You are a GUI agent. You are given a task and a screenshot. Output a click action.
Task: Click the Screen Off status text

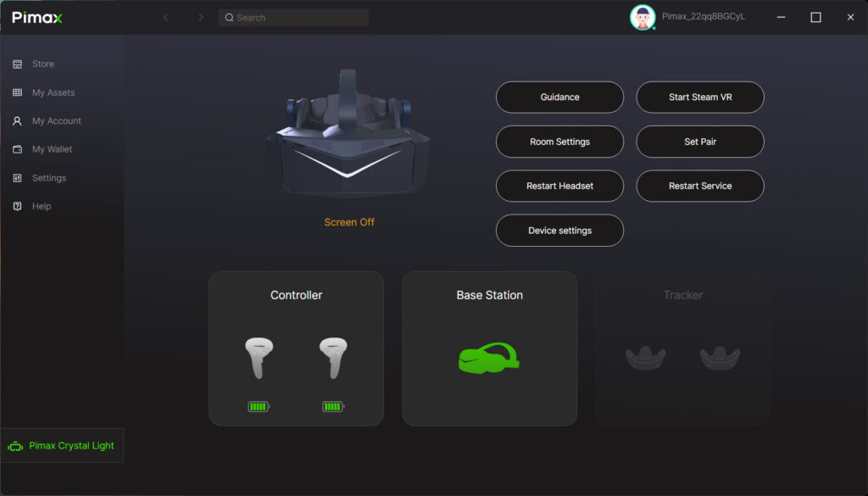pos(349,222)
